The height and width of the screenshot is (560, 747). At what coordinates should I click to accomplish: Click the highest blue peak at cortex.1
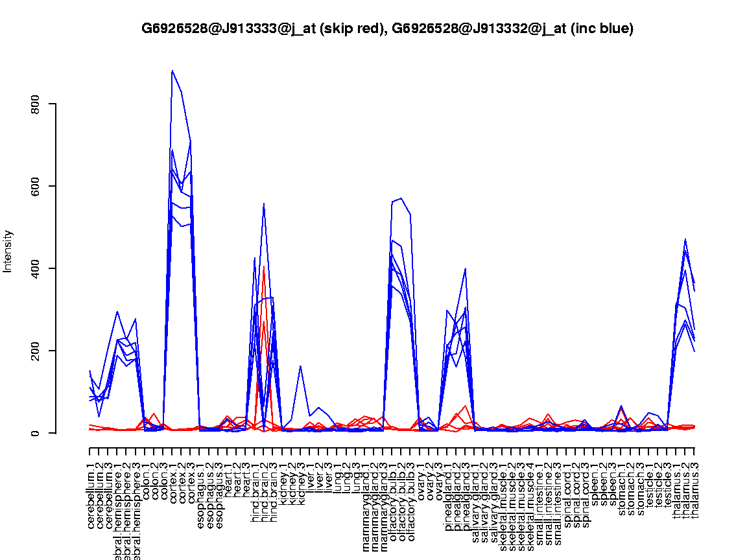click(172, 71)
